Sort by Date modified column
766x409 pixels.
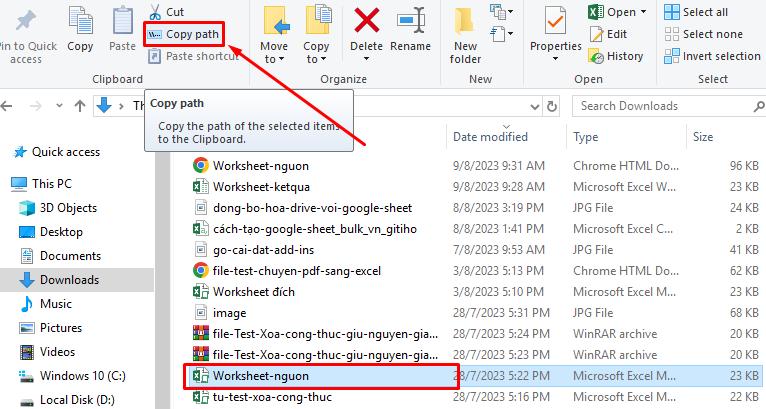point(506,137)
